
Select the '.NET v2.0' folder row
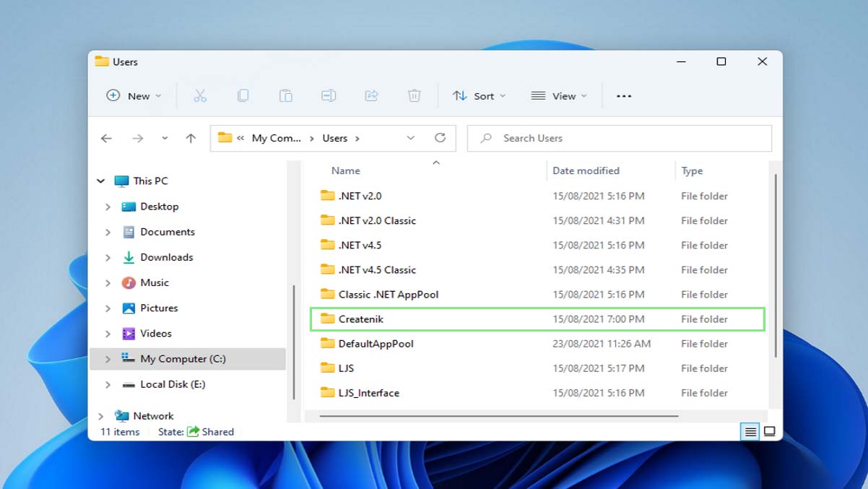537,196
